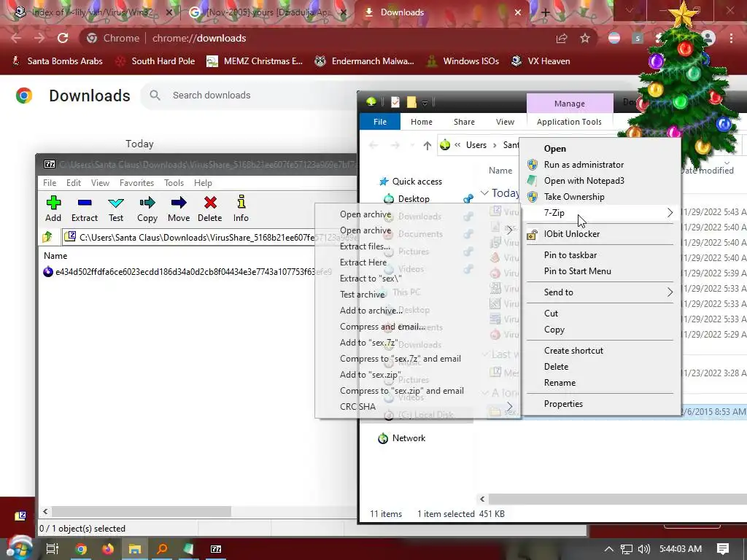
Task: Open the File menu in 7-Zip
Action: [x=50, y=183]
